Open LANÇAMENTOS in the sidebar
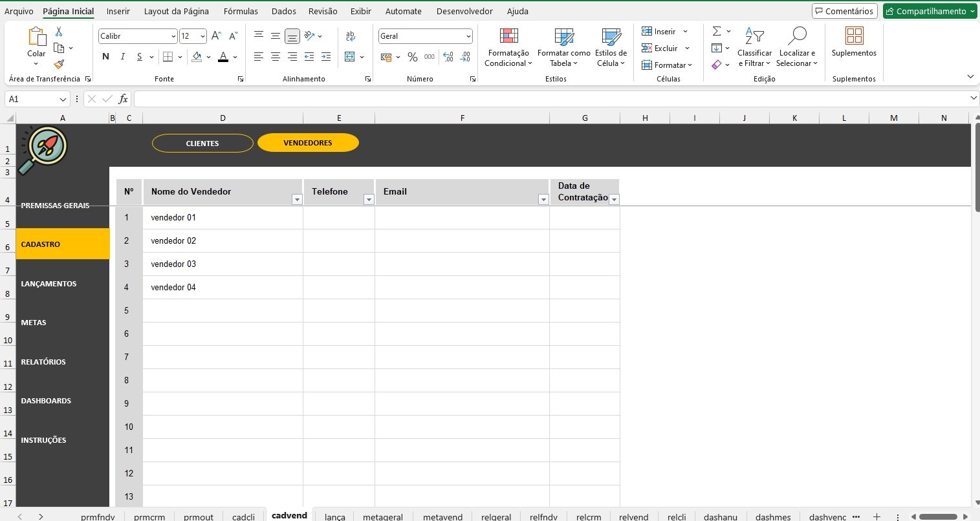980x521 pixels. click(x=49, y=284)
